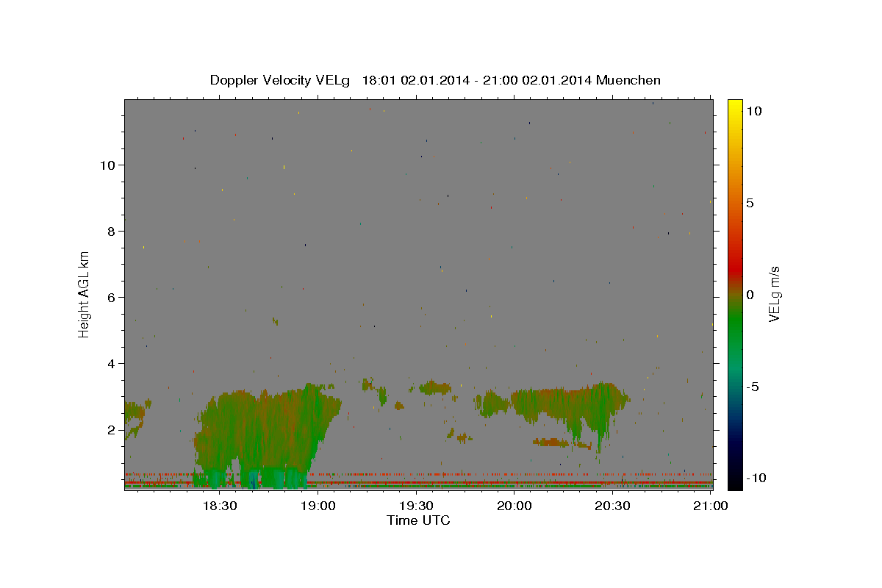Viewport: 882px width, 588px height.
Task: Click the height axis value 10
Action: click(107, 165)
